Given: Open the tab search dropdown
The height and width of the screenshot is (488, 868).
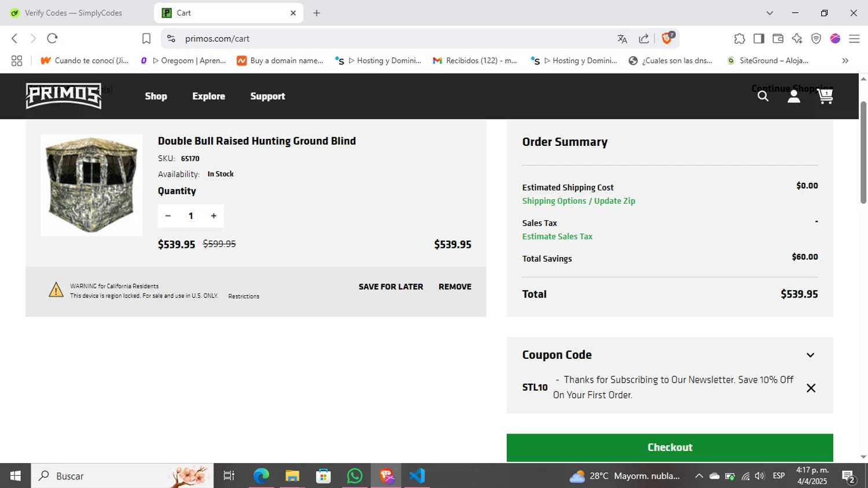Looking at the screenshot, I should (770, 13).
